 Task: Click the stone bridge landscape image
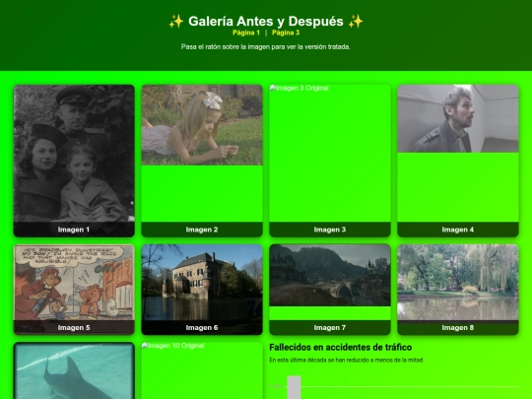point(330,275)
